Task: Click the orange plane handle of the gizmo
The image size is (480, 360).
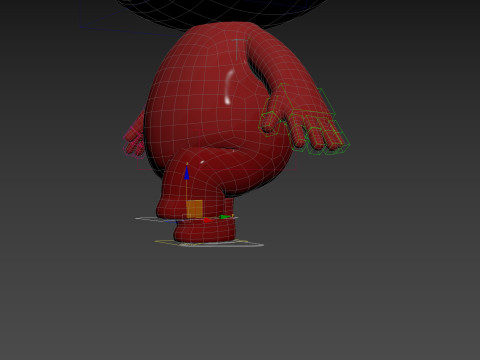Action: click(194, 209)
